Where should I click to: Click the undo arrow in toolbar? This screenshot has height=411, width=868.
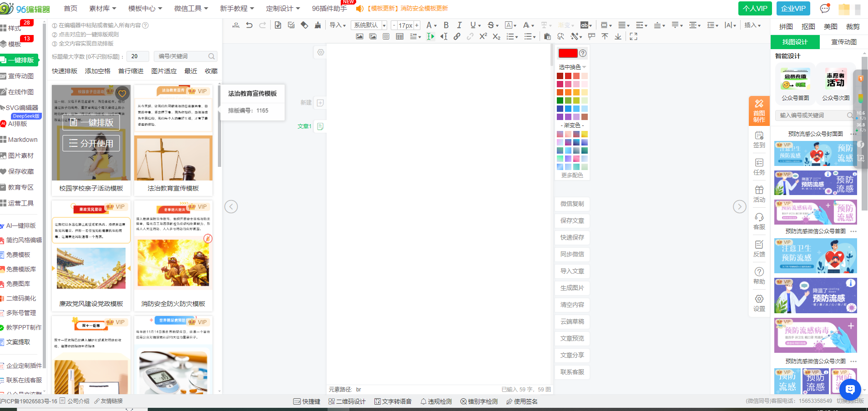[x=249, y=25]
